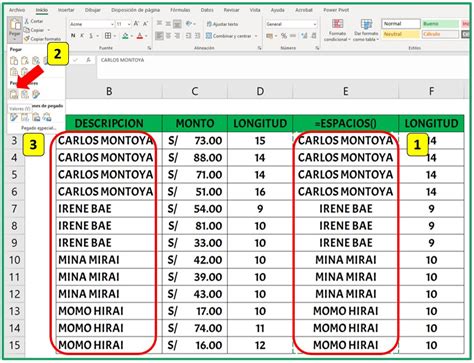This screenshot has width=474, height=363.
Task: Select the Paste Values (Valores) icon
Action: click(14, 94)
